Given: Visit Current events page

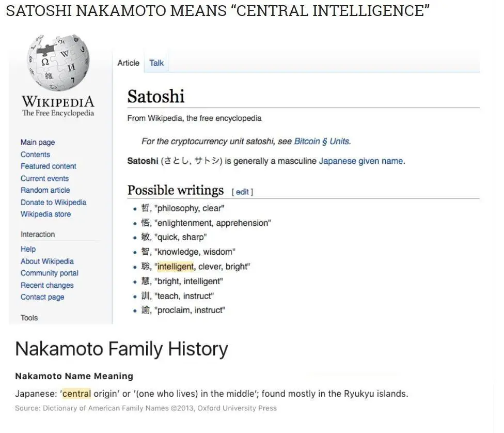Looking at the screenshot, I should pyautogui.click(x=45, y=178).
